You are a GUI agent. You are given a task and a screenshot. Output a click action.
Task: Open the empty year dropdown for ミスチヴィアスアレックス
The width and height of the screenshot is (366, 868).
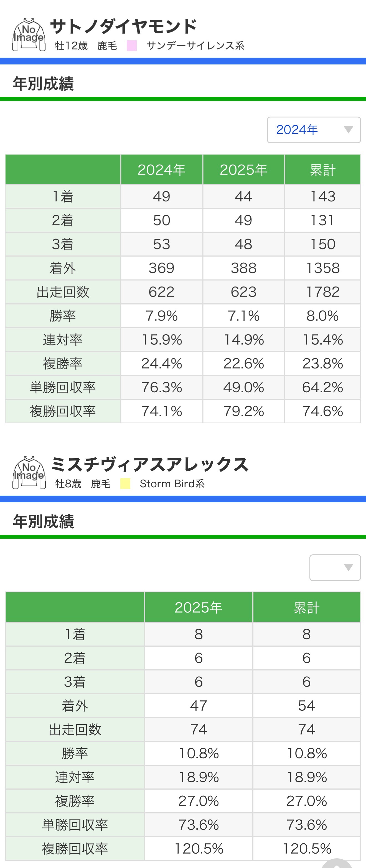335,567
